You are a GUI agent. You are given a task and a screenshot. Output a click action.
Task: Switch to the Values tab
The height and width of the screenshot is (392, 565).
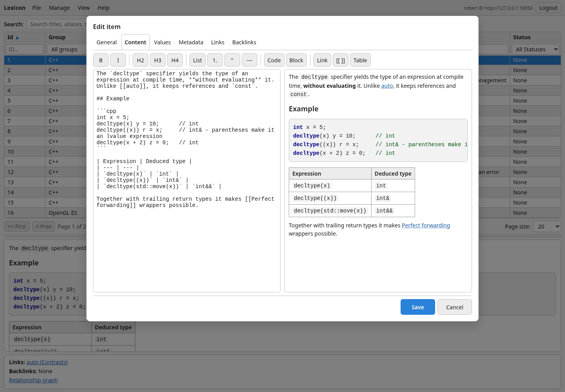[162, 42]
